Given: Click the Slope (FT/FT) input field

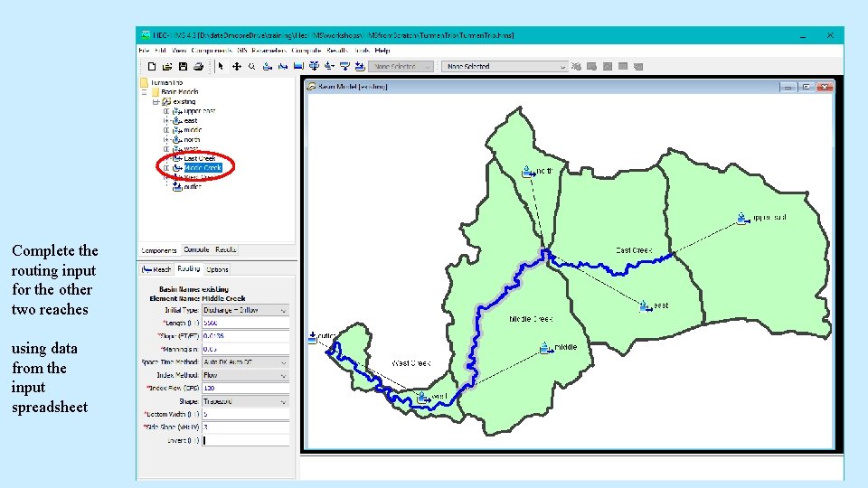Looking at the screenshot, I should click(245, 336).
